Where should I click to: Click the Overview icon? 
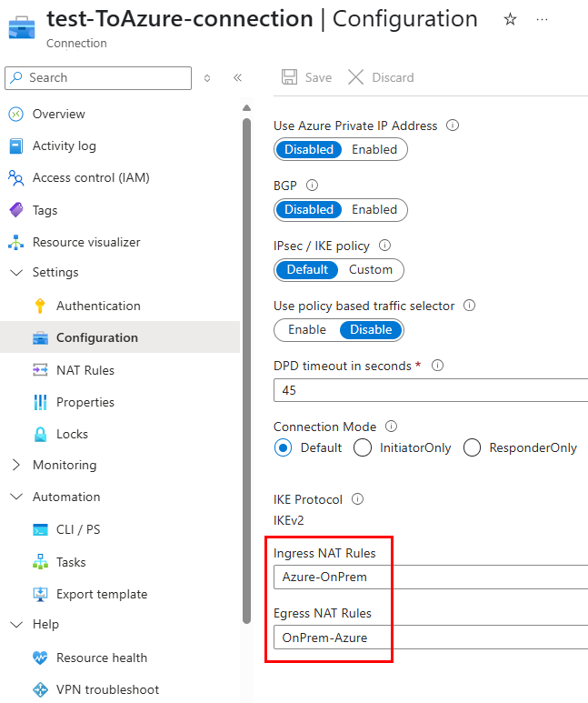(16, 115)
